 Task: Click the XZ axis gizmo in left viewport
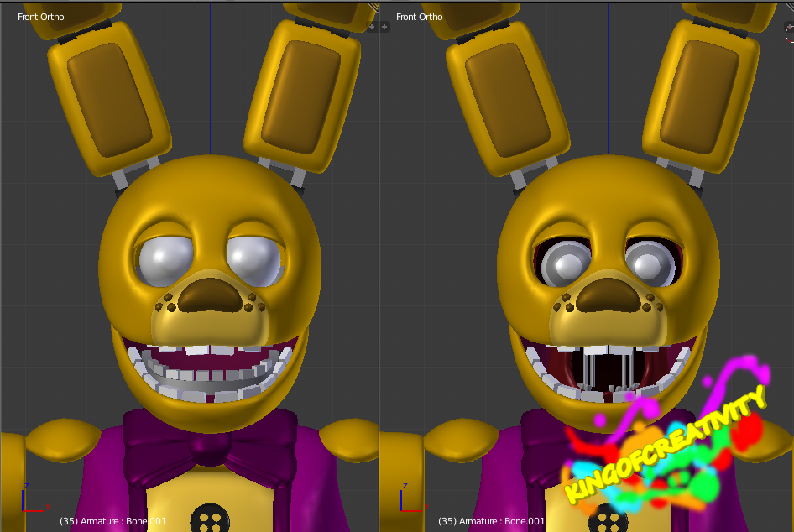34,498
